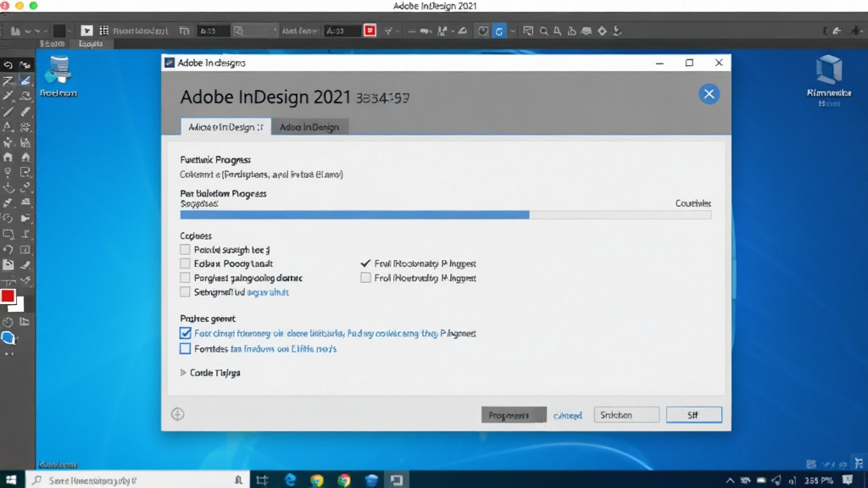
Task: Click the dotted grid icon in top toolbar
Action: click(103, 31)
